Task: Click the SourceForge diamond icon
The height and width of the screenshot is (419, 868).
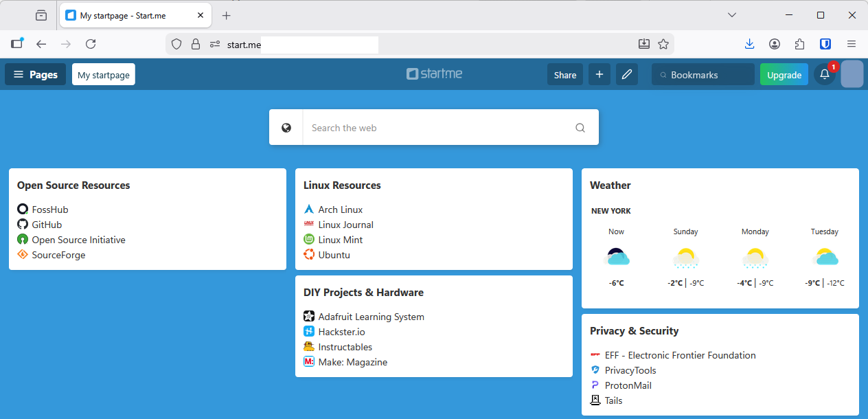Action: (x=23, y=255)
